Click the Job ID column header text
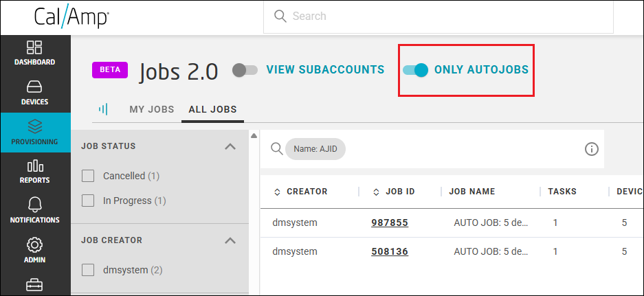Viewport: 644px width, 296px height. point(400,192)
